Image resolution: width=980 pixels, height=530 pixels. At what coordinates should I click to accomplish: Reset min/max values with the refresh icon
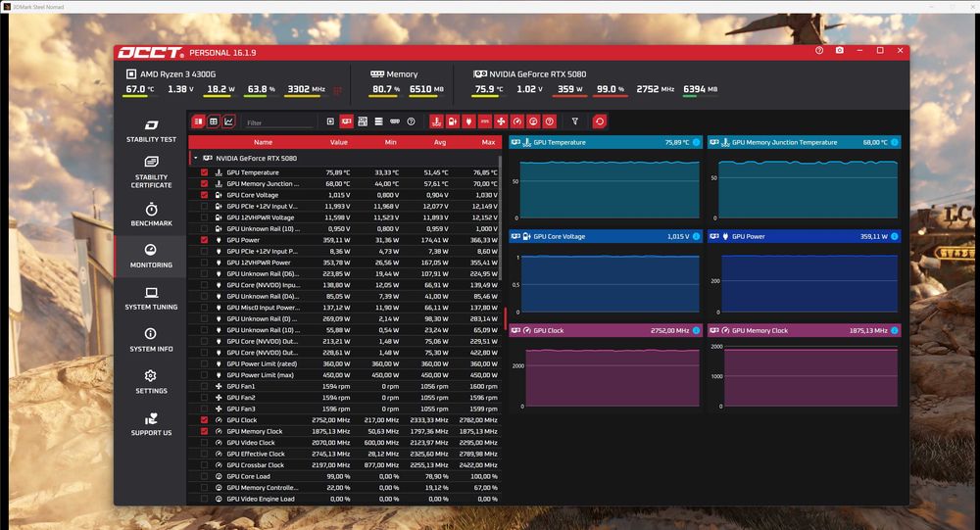[x=600, y=121]
